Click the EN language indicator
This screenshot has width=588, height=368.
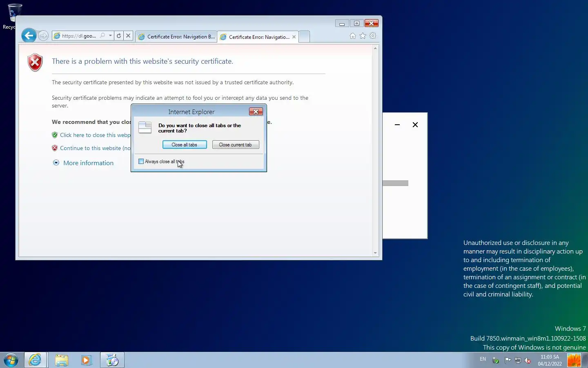(483, 359)
